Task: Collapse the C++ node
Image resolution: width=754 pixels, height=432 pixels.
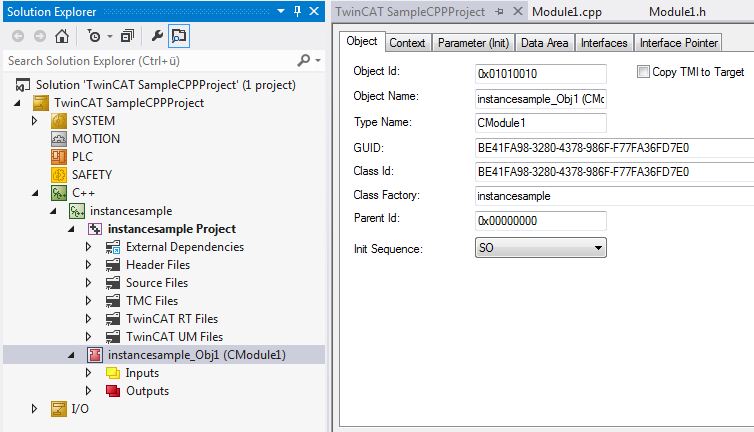Action: point(35,193)
